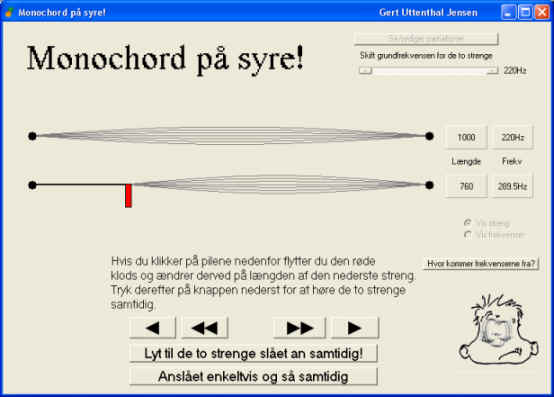Jump the red block far left
The width and height of the screenshot is (554, 397).
205,328
